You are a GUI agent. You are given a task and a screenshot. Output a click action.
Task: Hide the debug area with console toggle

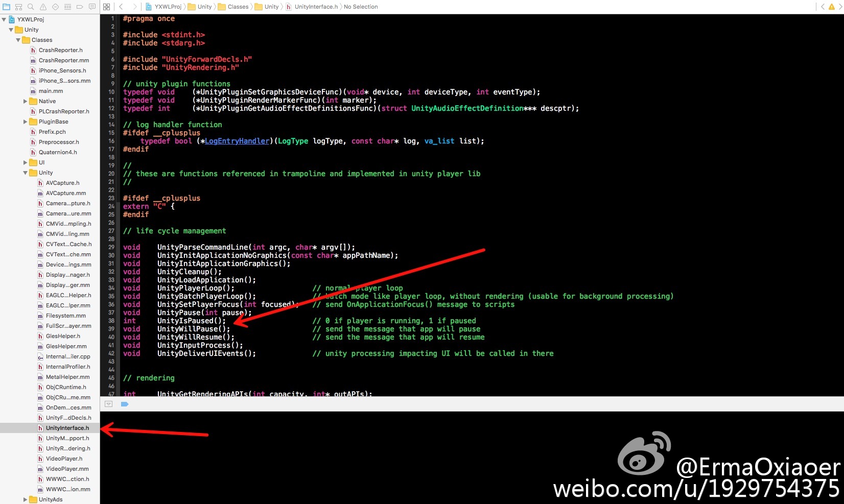click(108, 404)
